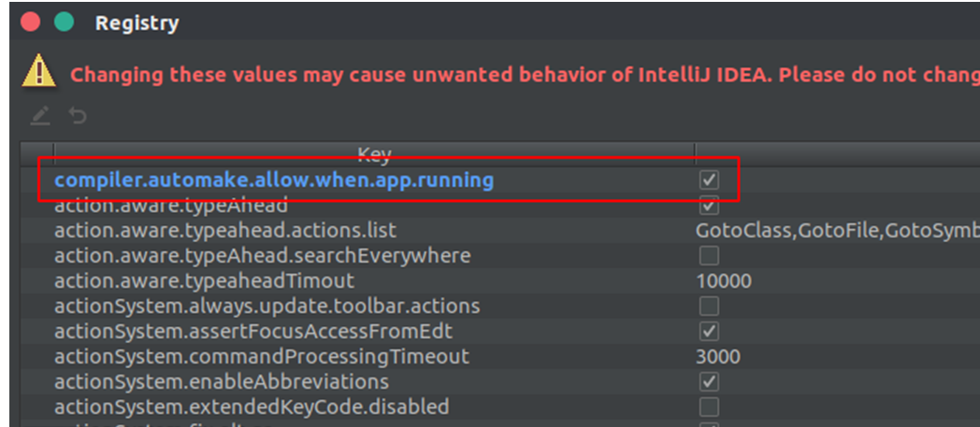The width and height of the screenshot is (980, 427).
Task: Toggle compiler.automake.allow.when.app.running checkbox
Action: pyautogui.click(x=710, y=179)
